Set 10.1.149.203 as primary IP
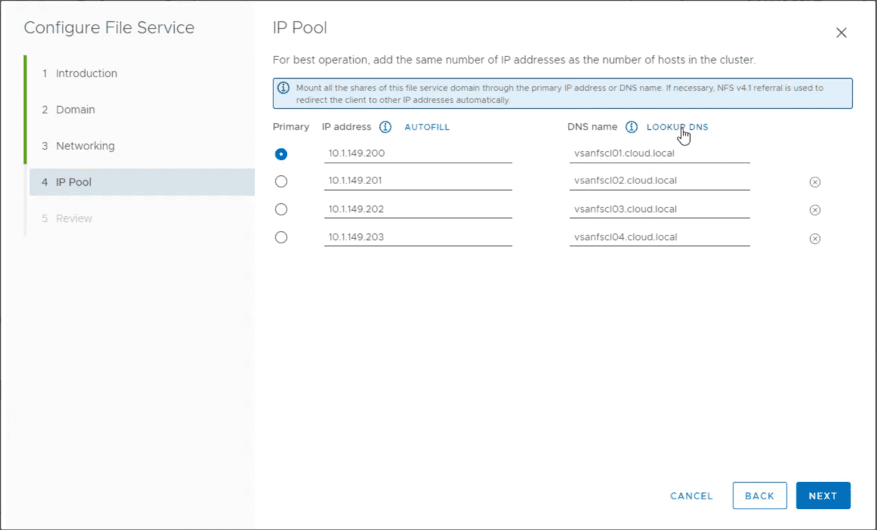The width and height of the screenshot is (877, 530). pyautogui.click(x=281, y=237)
